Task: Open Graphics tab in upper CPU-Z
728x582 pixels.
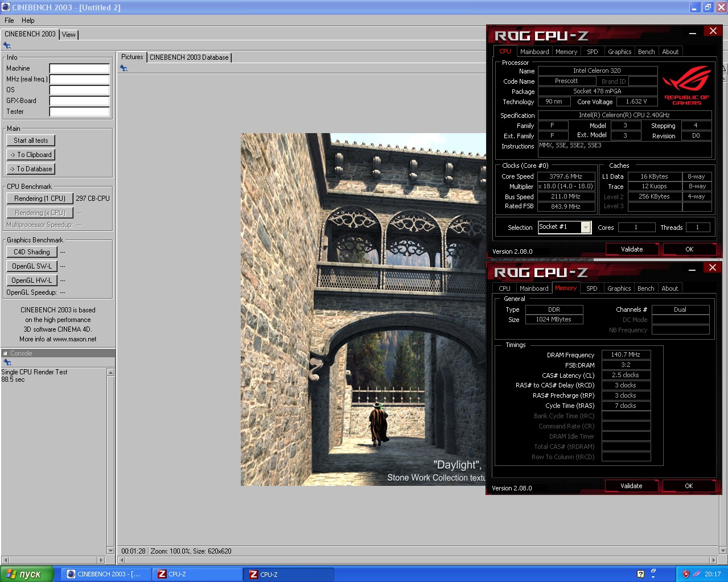Action: [620, 52]
